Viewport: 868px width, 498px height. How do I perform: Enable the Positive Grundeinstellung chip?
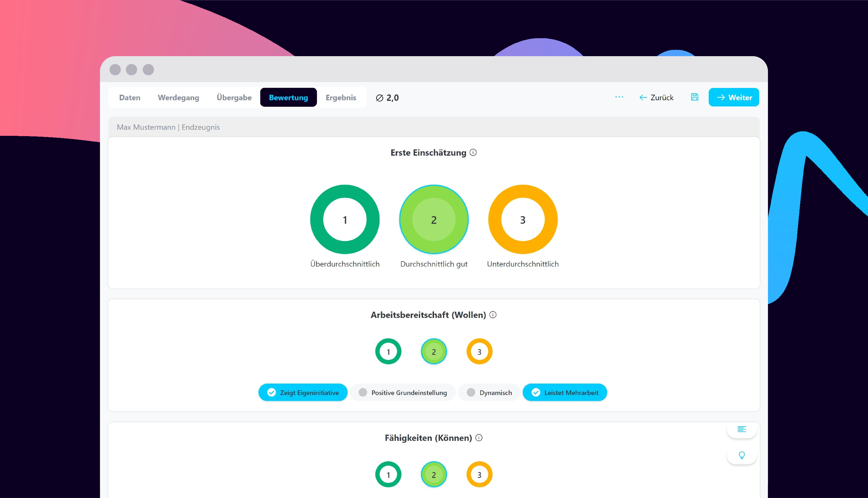(403, 392)
